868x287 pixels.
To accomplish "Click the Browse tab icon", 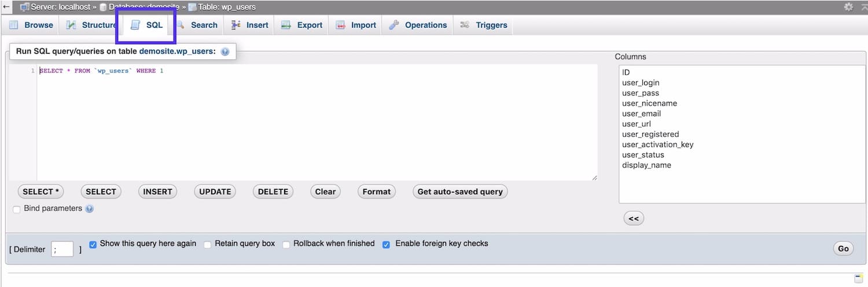I will [13, 25].
